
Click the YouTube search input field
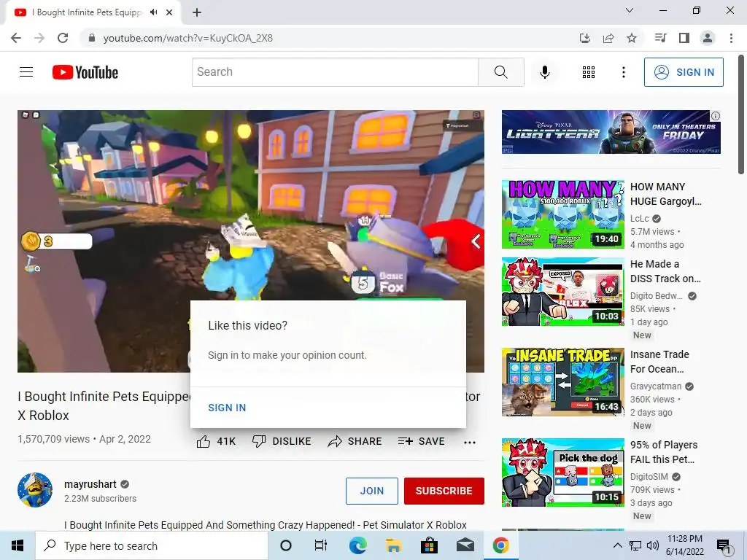coord(335,72)
